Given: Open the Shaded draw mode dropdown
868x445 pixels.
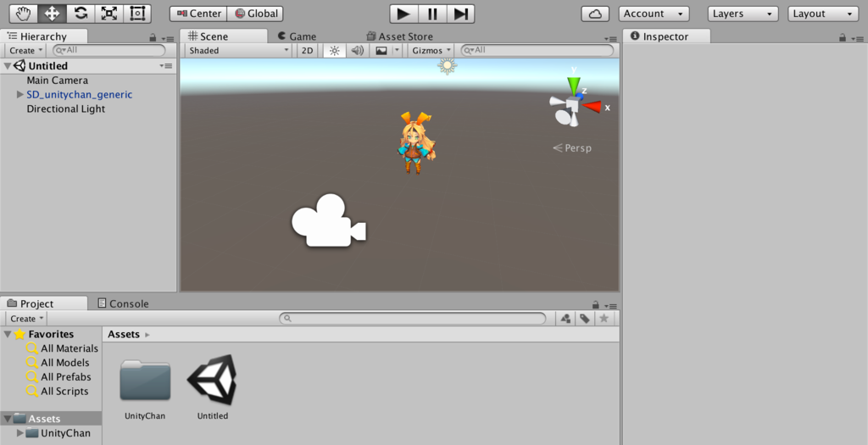Looking at the screenshot, I should (238, 50).
